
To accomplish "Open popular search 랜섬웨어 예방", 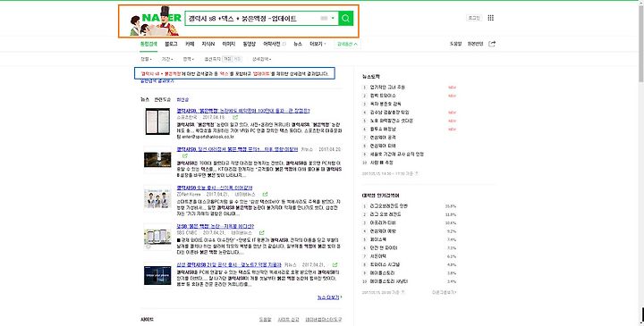I will click(383, 231).
